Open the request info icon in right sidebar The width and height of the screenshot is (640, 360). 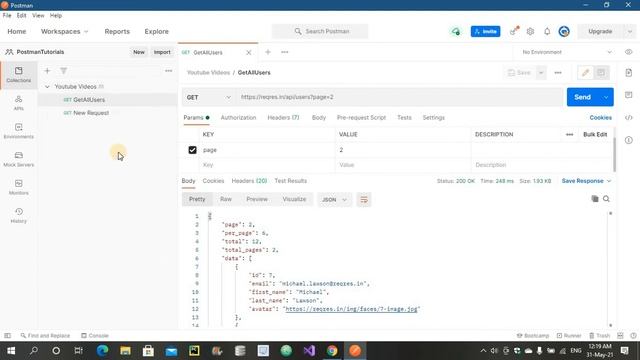629,140
